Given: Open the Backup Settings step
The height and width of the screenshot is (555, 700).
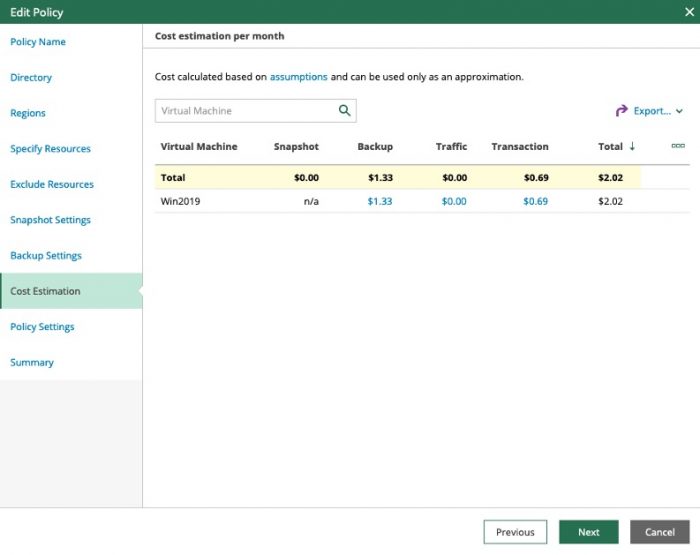Looking at the screenshot, I should [x=46, y=255].
